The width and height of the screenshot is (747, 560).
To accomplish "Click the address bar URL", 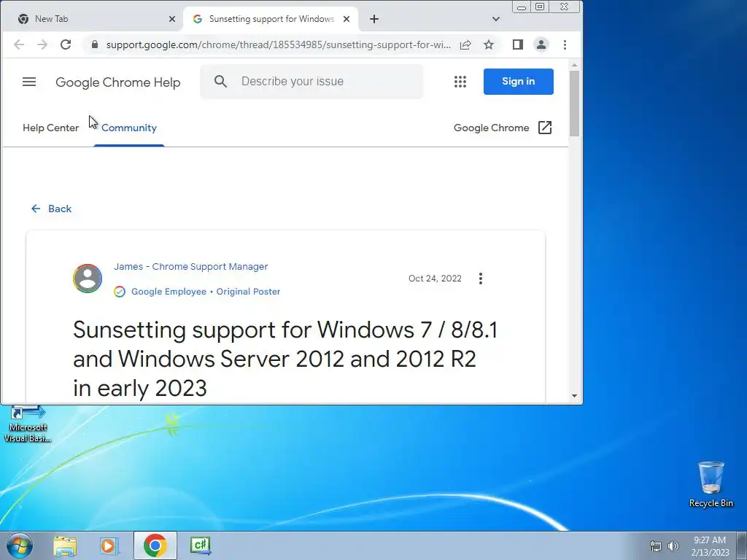I will tap(278, 44).
